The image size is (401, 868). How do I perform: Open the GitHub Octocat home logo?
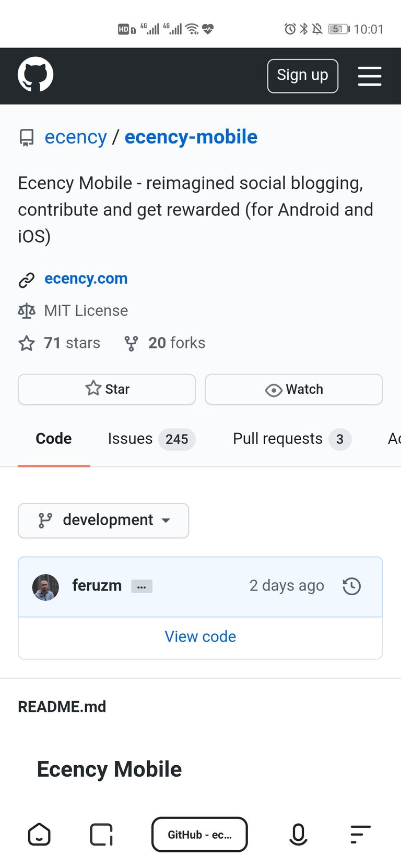[x=36, y=75]
